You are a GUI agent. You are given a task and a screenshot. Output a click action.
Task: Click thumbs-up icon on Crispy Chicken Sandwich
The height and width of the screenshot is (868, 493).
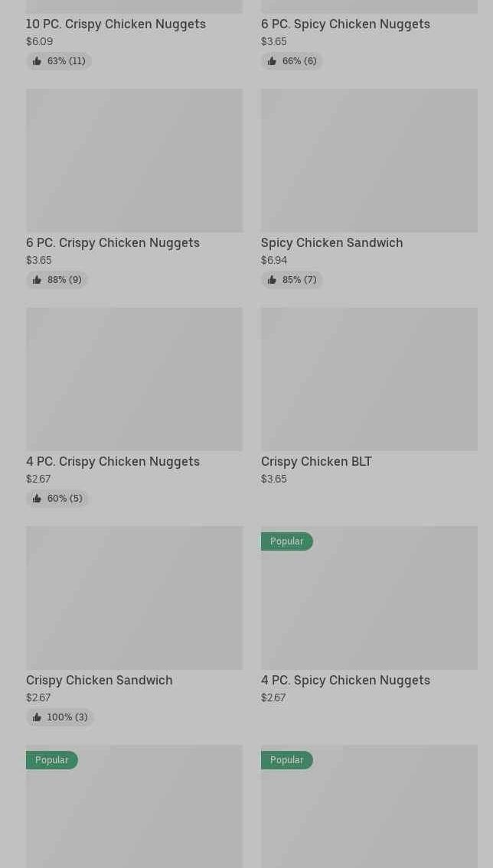(37, 717)
